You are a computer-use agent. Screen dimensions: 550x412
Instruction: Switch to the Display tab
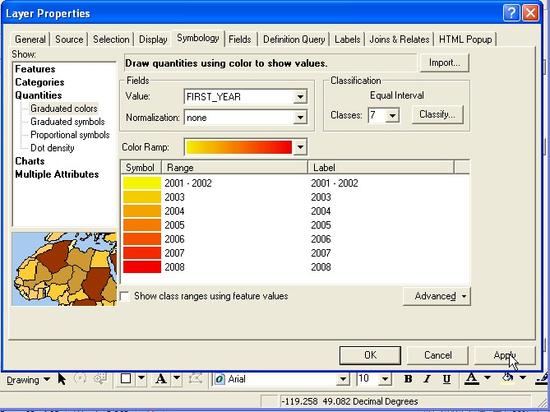coord(153,39)
